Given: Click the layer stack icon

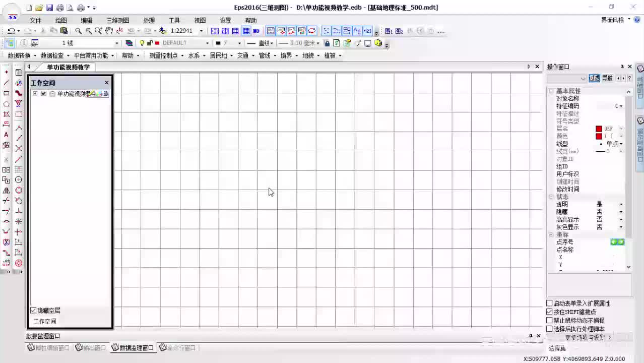Looking at the screenshot, I should pyautogui.click(x=129, y=43).
